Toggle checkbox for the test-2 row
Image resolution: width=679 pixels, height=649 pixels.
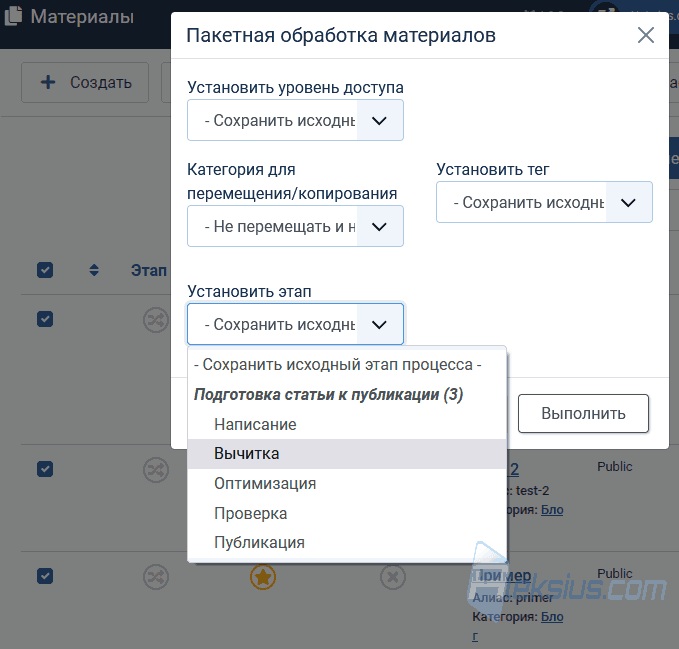coord(45,469)
